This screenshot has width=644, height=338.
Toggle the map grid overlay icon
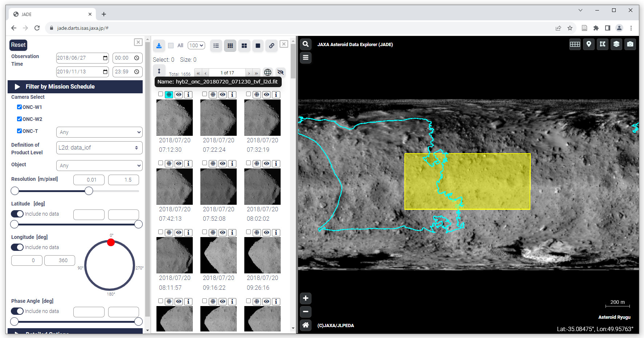(575, 44)
